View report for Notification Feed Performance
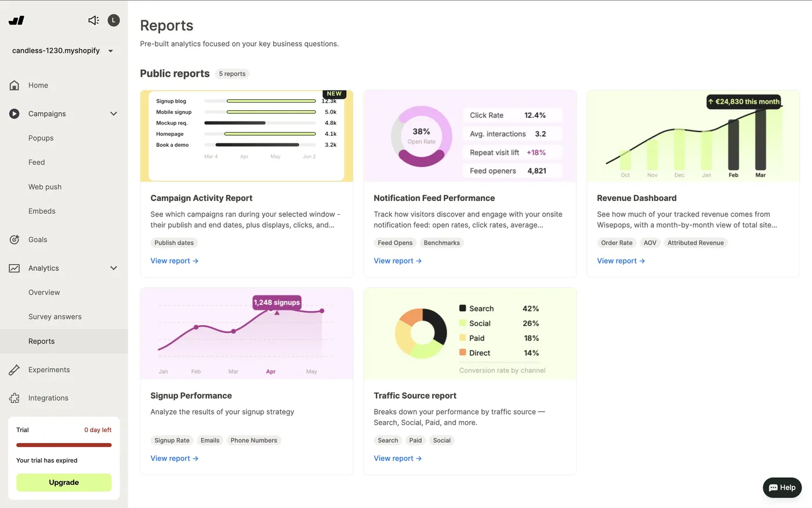The width and height of the screenshot is (812, 508). pos(398,261)
